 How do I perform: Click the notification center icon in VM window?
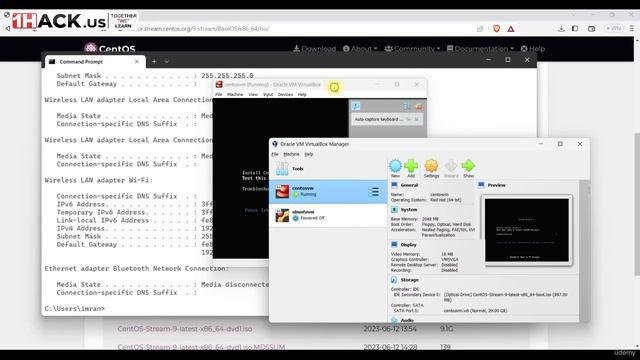click(356, 106)
